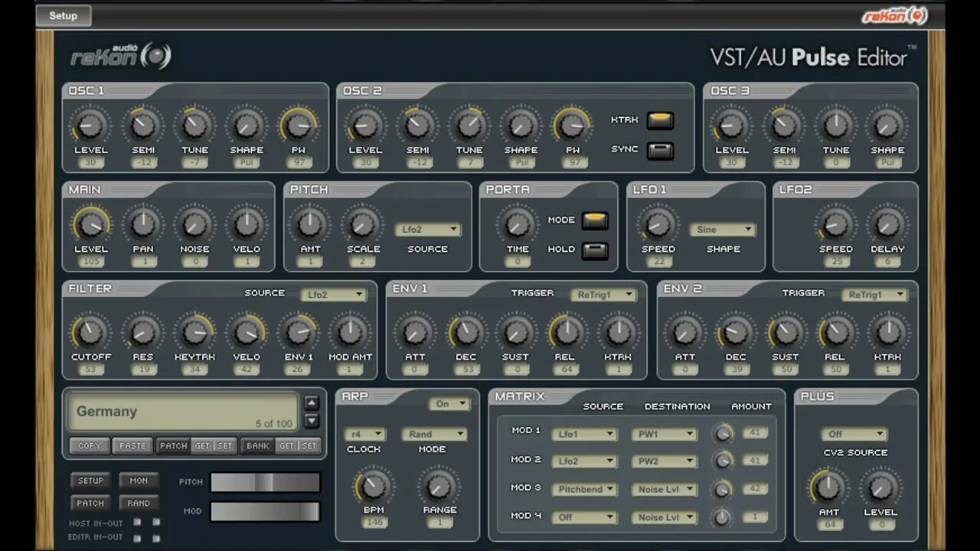
Task: Click the Filter Res knob
Action: point(143,332)
